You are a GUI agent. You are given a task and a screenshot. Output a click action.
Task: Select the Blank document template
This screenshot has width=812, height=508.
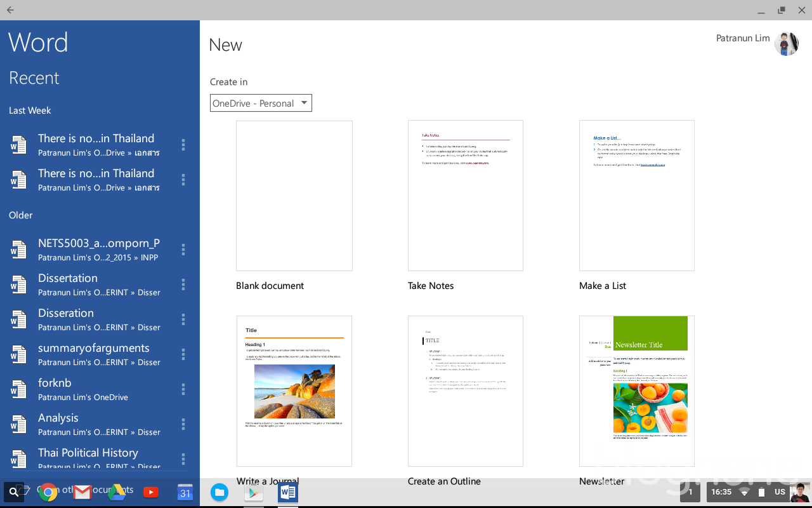coord(294,196)
